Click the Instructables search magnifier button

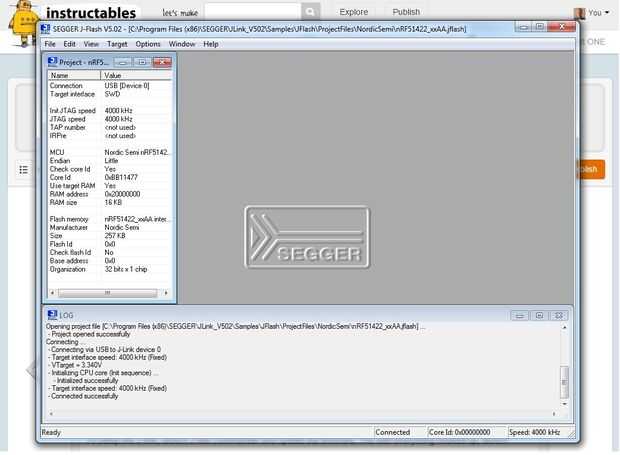310,11
